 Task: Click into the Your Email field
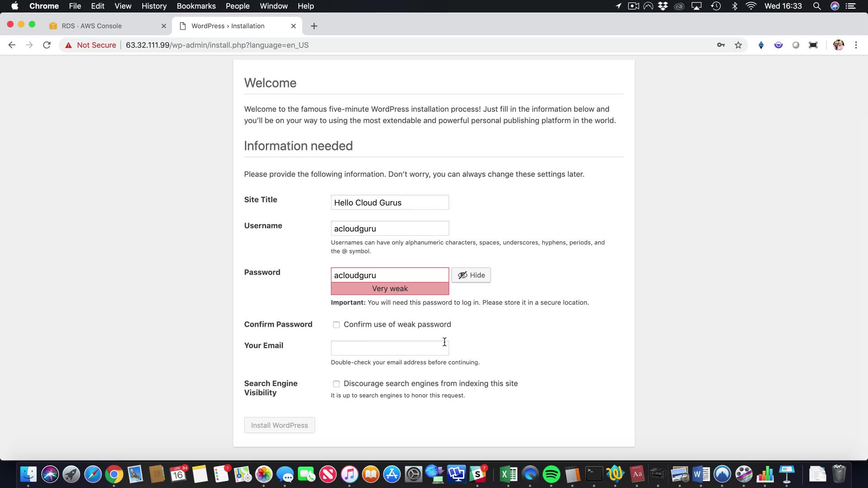point(390,348)
